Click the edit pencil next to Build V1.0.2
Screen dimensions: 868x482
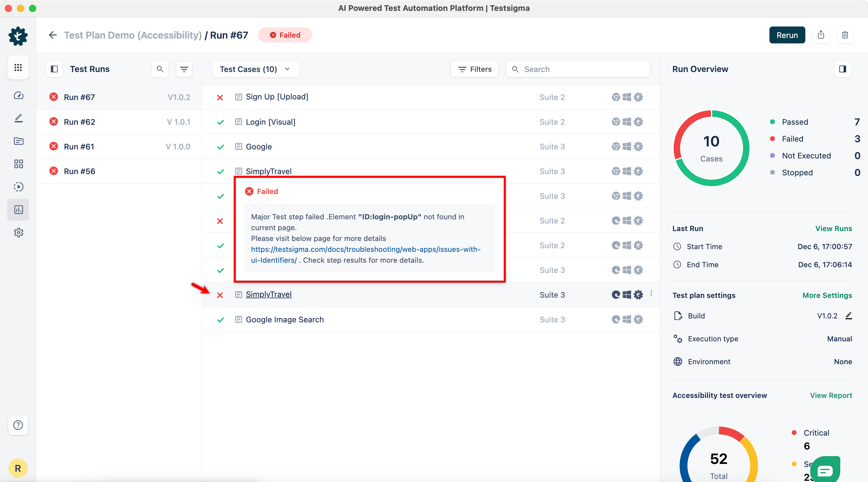[x=848, y=316]
